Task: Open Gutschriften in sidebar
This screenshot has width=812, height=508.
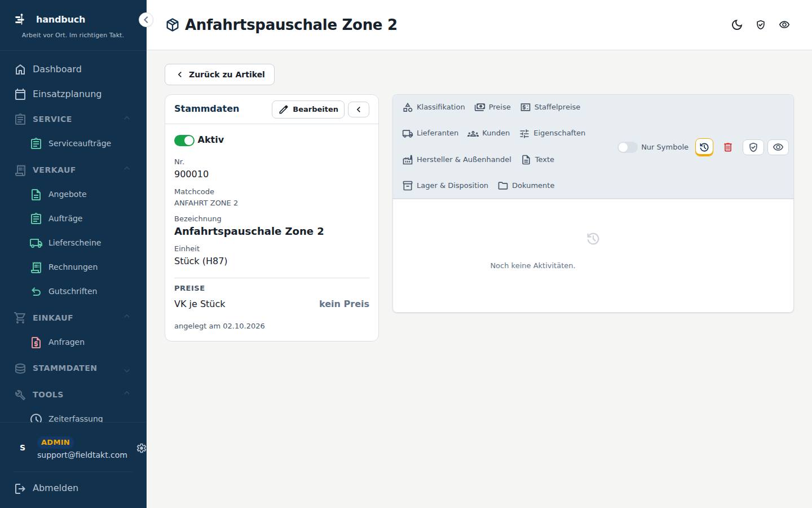Action: 73,291
